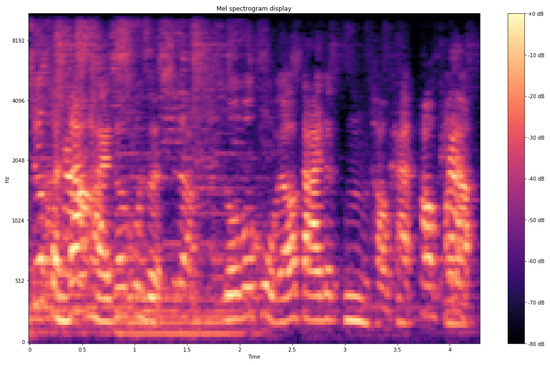Click the '-30 dB' colorbar label
The height and width of the screenshot is (365, 550).
(536, 137)
